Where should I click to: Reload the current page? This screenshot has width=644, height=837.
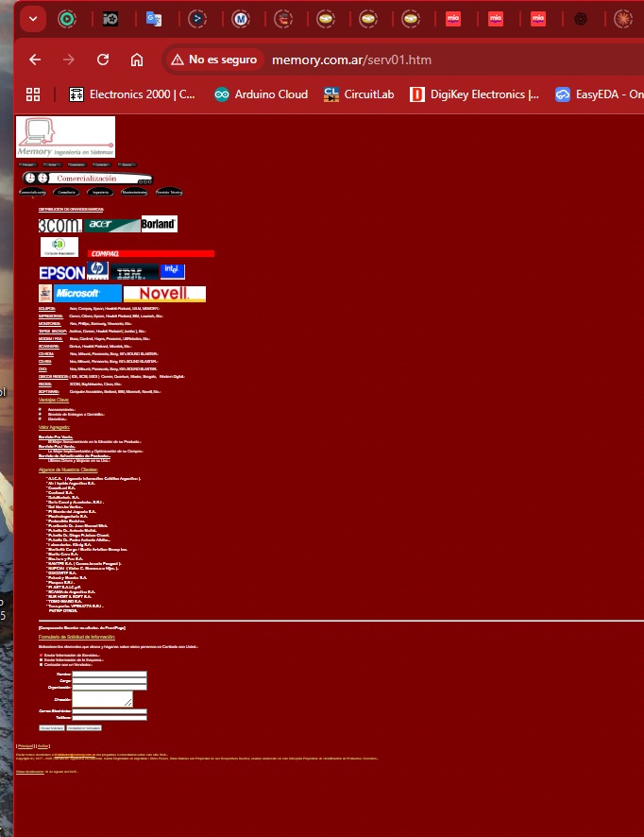click(x=103, y=60)
